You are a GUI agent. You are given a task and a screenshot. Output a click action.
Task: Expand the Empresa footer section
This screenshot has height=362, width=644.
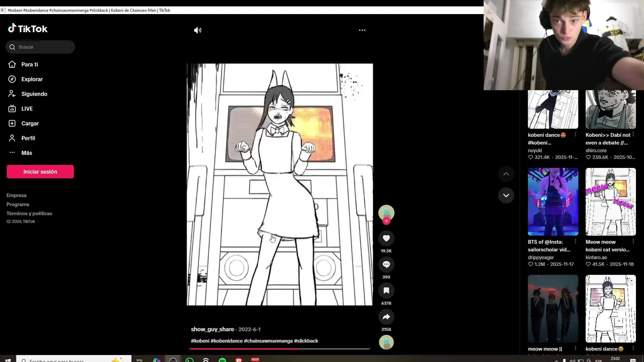(17, 196)
